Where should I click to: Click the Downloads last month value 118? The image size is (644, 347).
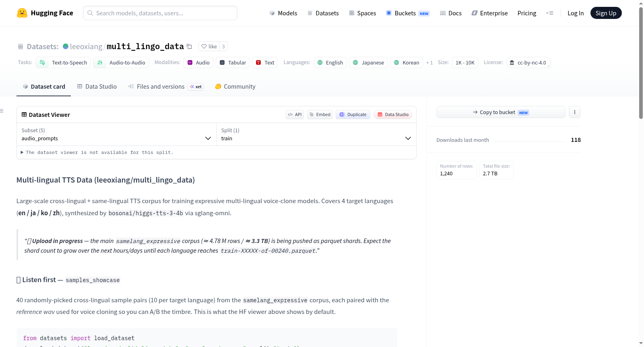(576, 140)
